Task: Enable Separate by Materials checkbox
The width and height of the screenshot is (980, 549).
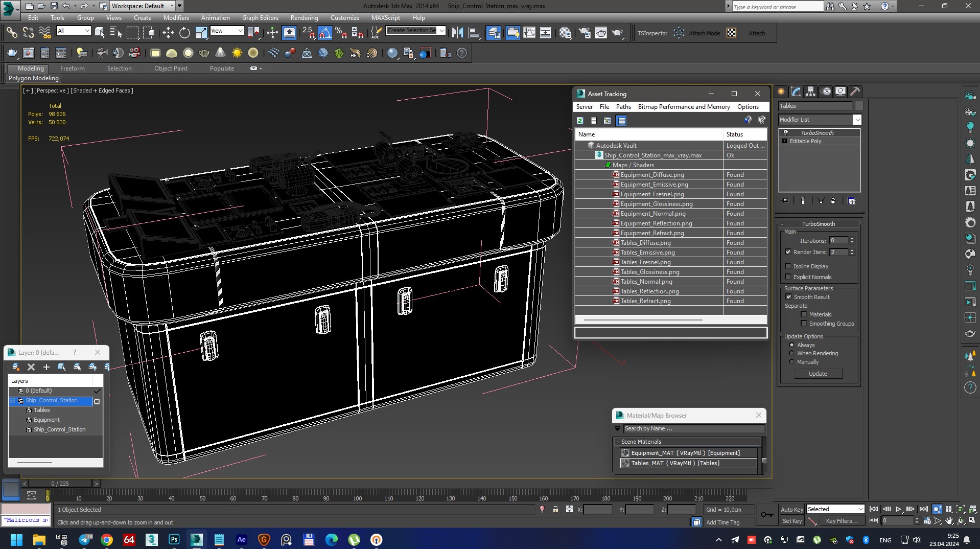Action: (x=804, y=314)
